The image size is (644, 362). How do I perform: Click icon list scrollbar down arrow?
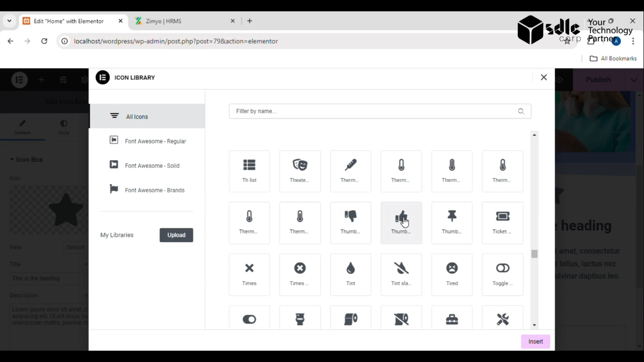tap(534, 325)
